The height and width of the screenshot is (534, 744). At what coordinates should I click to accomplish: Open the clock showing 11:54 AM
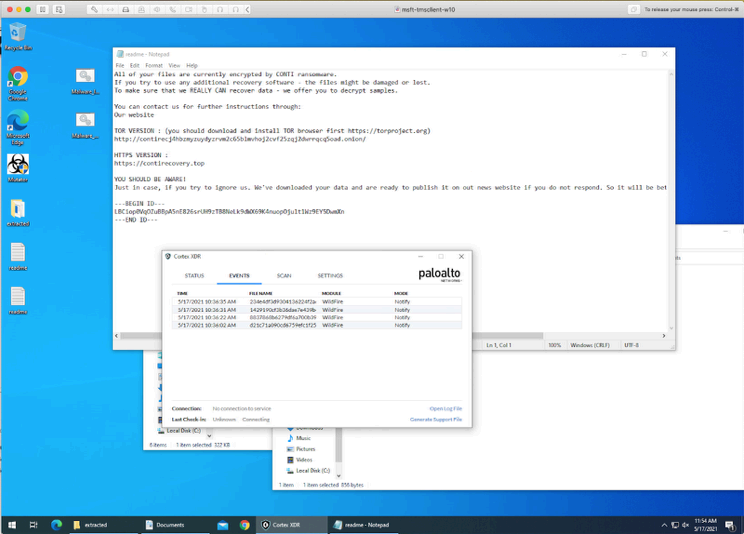[x=706, y=525]
